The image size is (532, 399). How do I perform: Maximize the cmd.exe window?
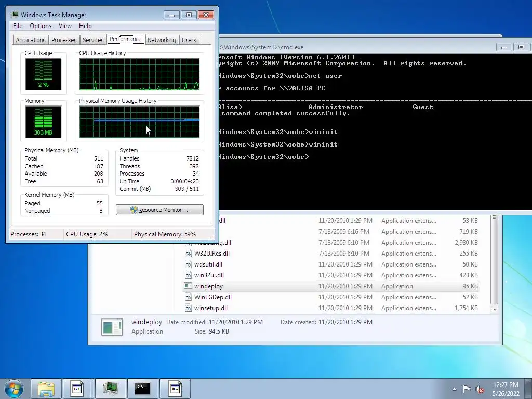(x=521, y=47)
